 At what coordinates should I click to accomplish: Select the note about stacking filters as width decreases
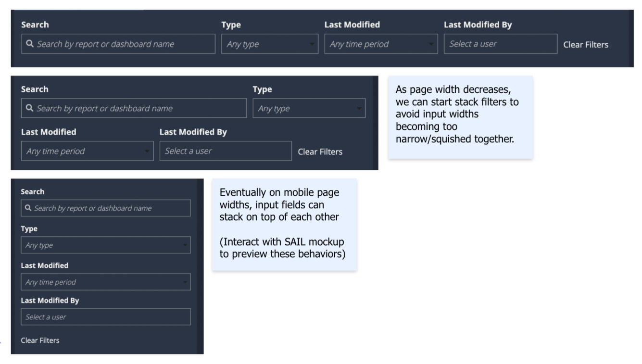(x=460, y=117)
